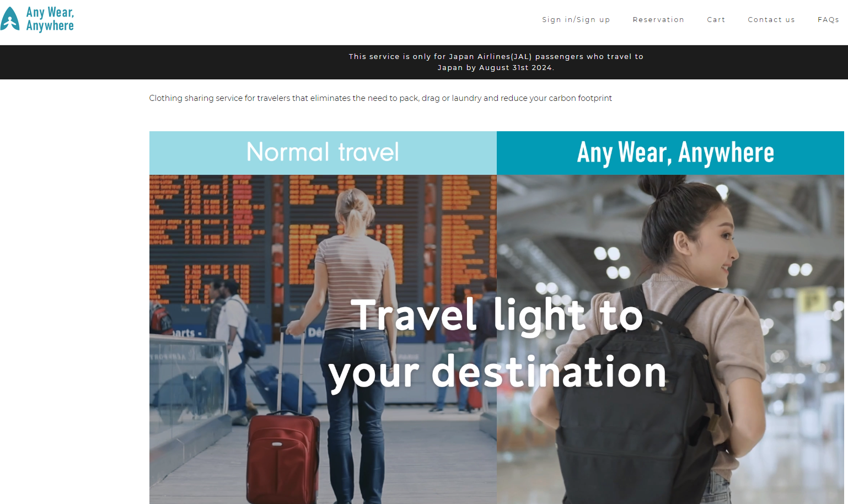The height and width of the screenshot is (504, 848).
Task: Go to the Reservation page
Action: point(658,19)
